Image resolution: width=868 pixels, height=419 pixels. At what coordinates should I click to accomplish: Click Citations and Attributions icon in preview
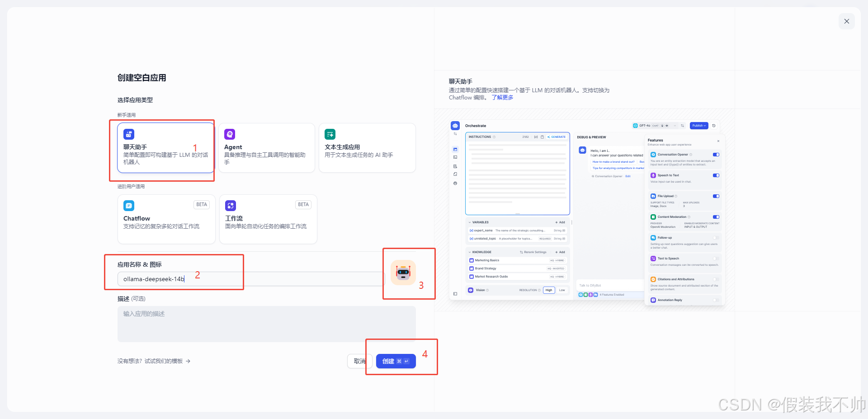653,279
